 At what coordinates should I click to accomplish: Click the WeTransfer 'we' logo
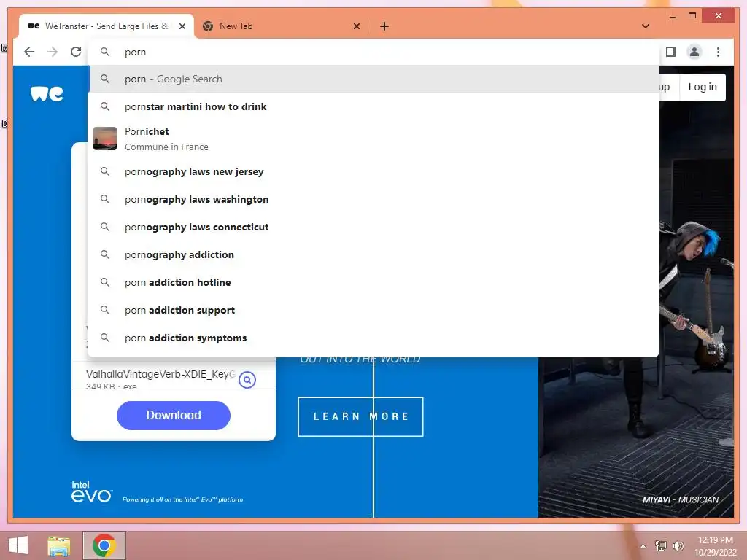point(47,94)
